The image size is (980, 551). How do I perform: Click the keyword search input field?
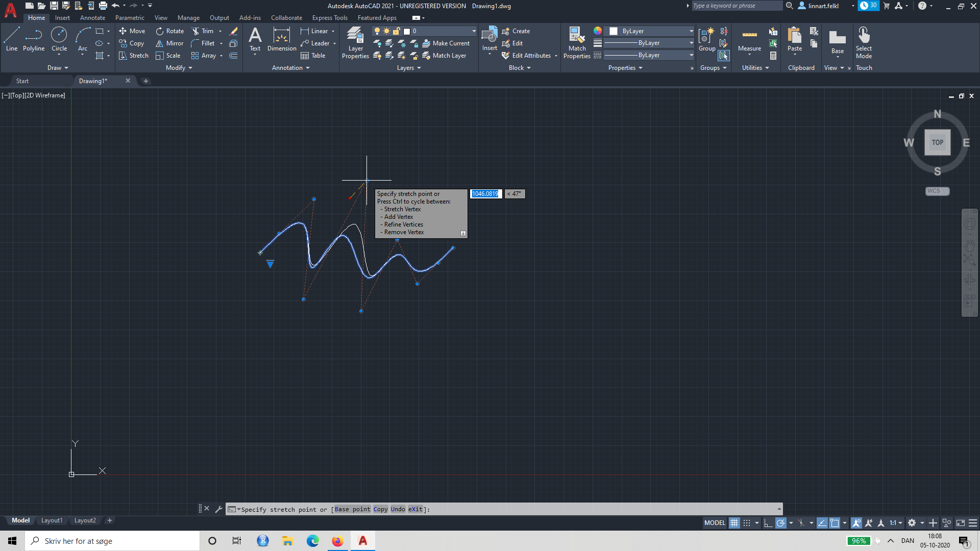point(737,6)
